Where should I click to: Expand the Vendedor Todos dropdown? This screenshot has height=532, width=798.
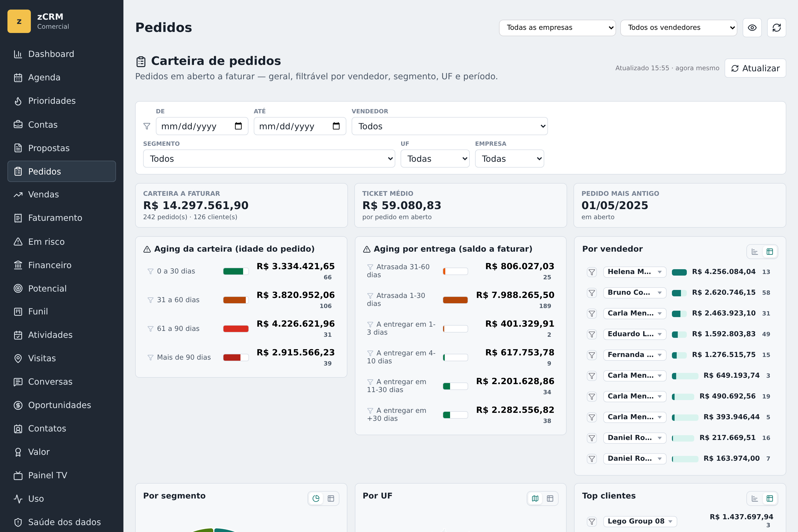coord(450,126)
